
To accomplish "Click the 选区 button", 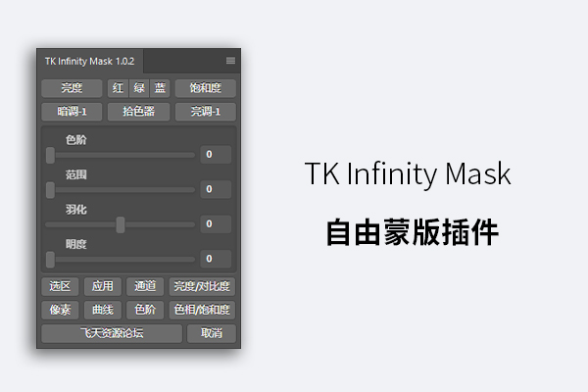I will (x=60, y=286).
